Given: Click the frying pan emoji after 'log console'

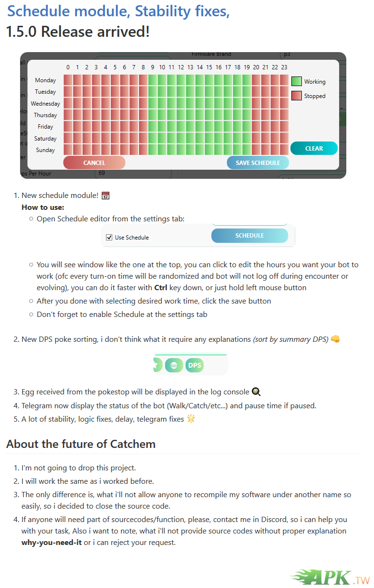Looking at the screenshot, I should [256, 392].
